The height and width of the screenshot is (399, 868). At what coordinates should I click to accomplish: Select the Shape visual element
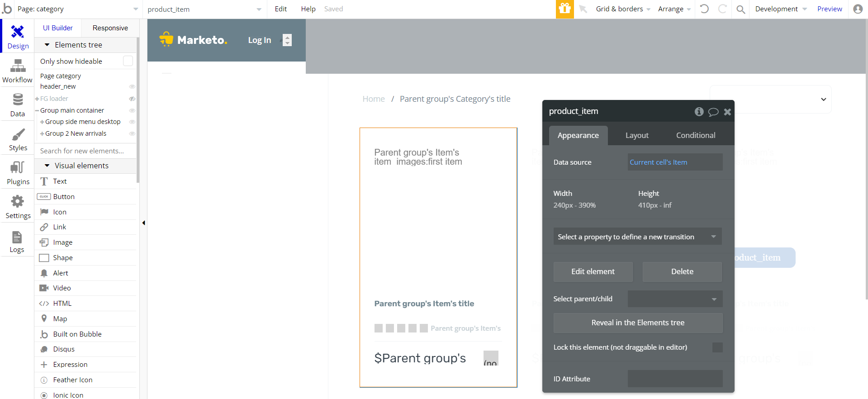86,258
